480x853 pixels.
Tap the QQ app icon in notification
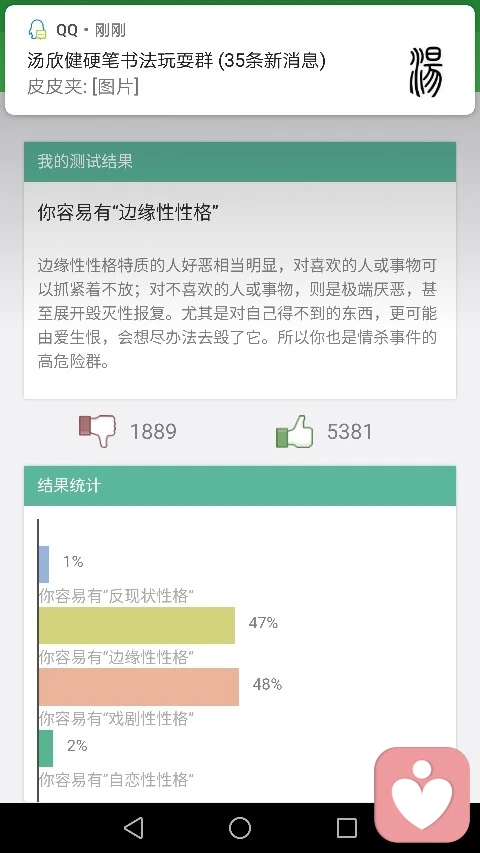(38, 30)
